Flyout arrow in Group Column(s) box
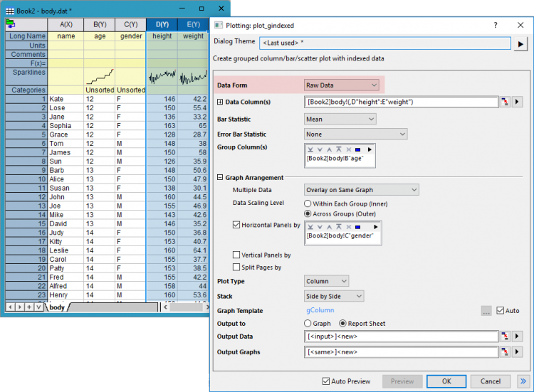Screen dimensions: 534x392 click(370, 149)
